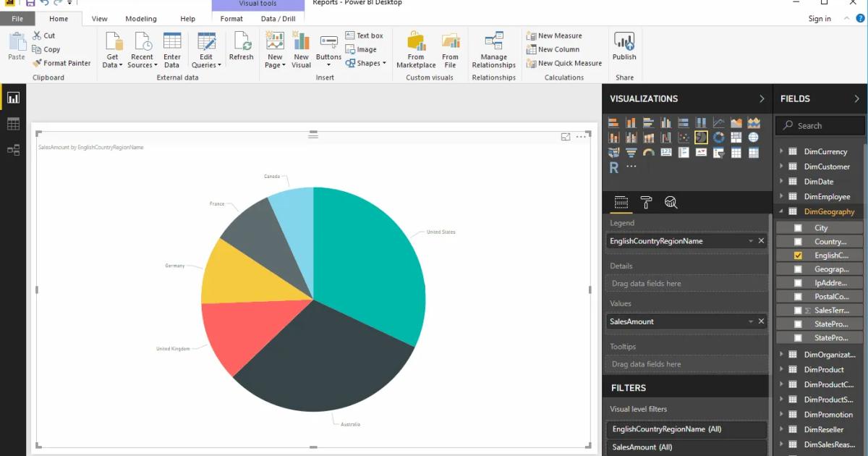Open the Format tab under Visual tools
The image size is (868, 456).
[231, 18]
